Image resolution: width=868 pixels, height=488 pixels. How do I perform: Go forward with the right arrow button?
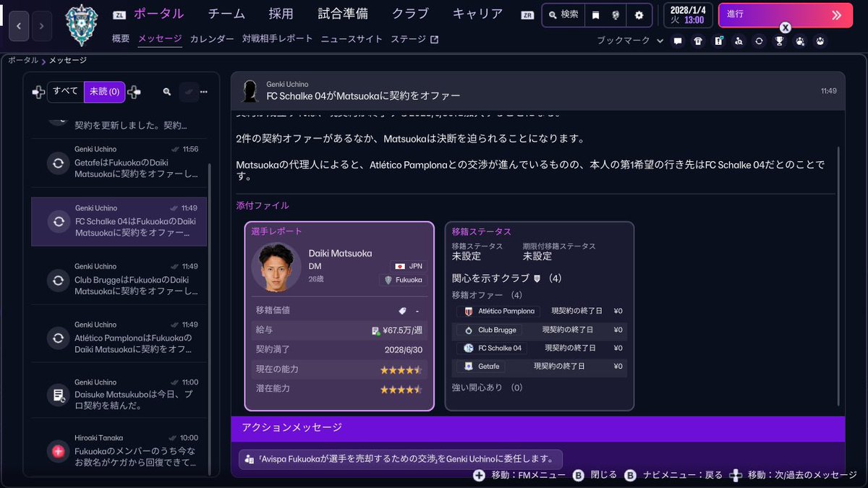[x=41, y=25]
